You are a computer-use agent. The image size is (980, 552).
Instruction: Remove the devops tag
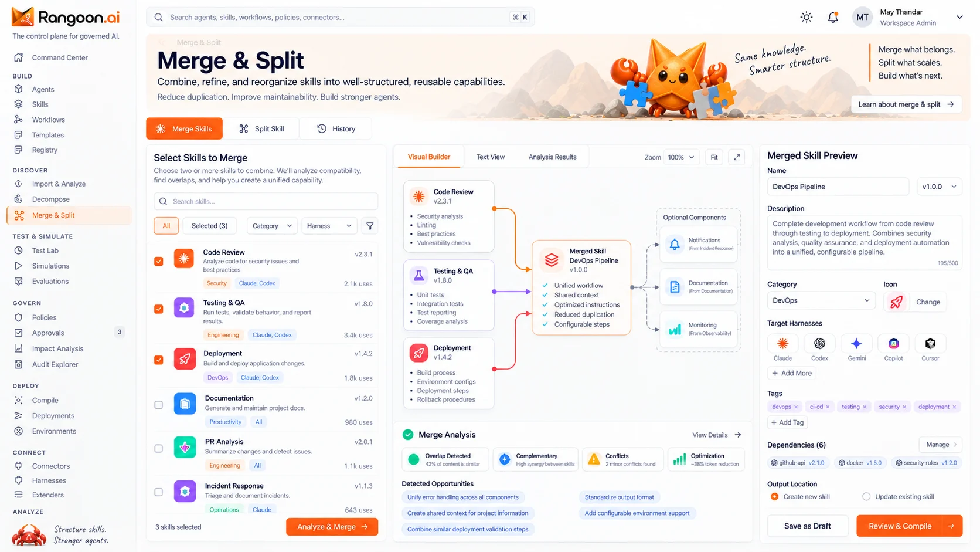(796, 407)
